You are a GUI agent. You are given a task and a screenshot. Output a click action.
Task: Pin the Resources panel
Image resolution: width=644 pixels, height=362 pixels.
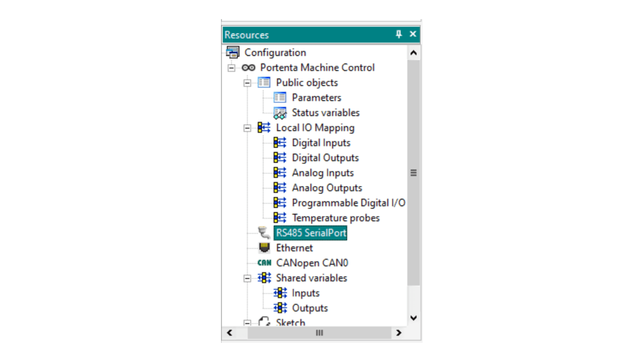(x=398, y=34)
